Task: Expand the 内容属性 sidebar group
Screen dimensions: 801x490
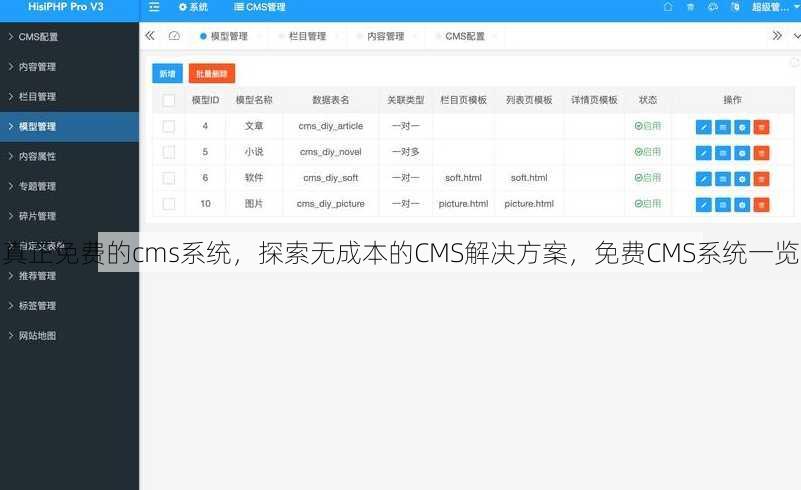Action: tap(69, 156)
